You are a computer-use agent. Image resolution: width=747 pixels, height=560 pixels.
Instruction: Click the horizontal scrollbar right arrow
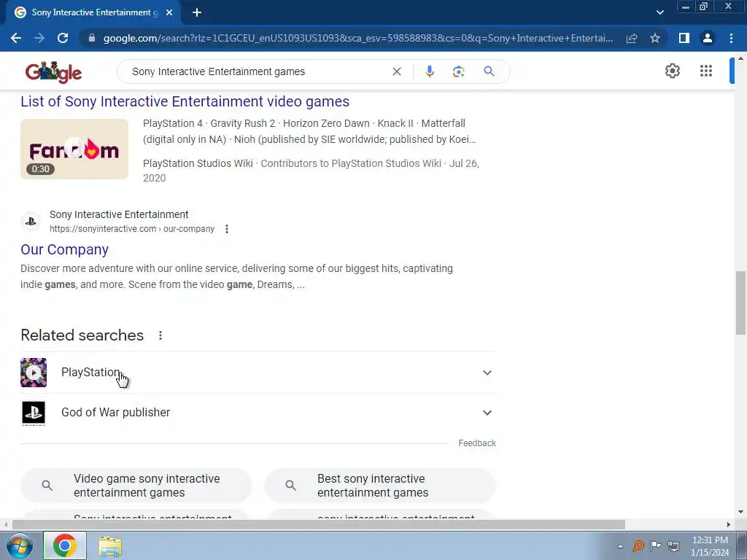[729, 525]
